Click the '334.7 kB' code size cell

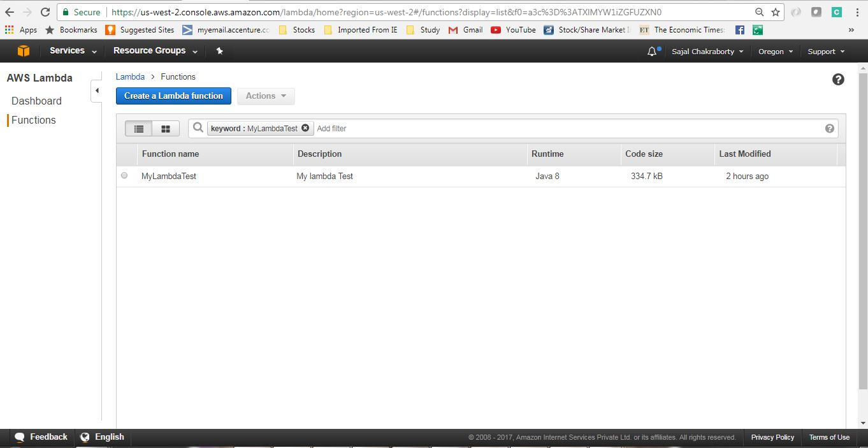pos(646,176)
